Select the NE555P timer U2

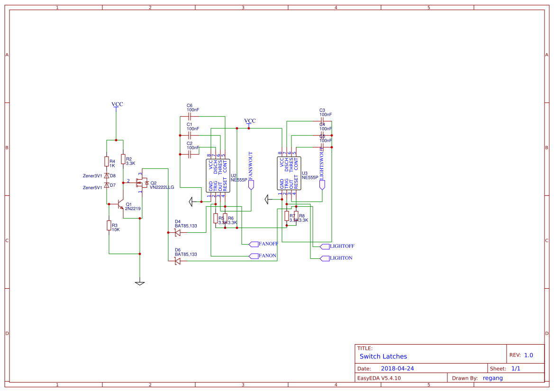219,175
